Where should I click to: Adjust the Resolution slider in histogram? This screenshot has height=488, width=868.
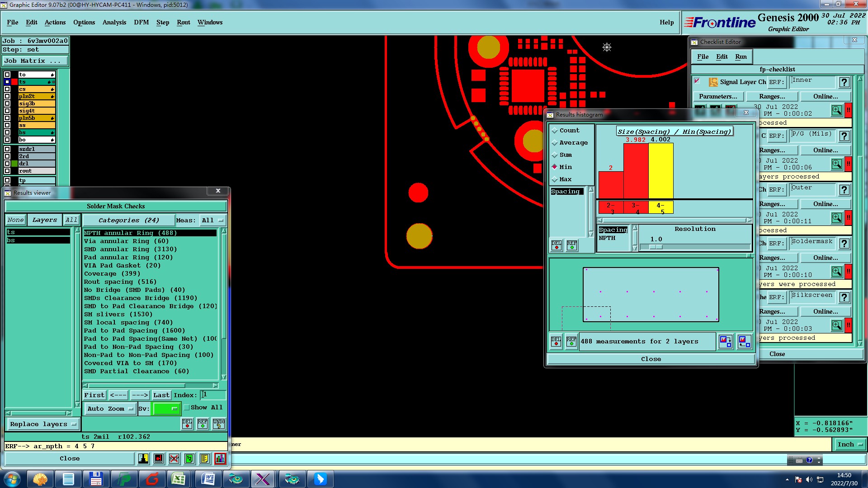[656, 247]
